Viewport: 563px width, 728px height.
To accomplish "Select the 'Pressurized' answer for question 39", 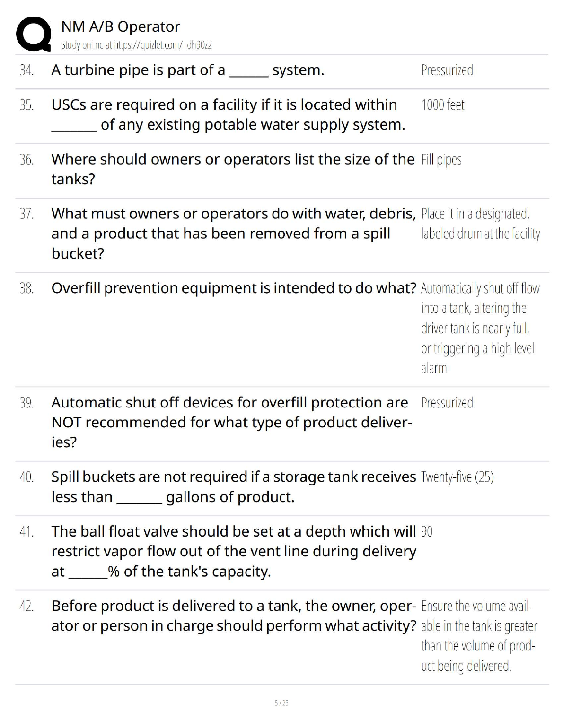I will pyautogui.click(x=447, y=403).
